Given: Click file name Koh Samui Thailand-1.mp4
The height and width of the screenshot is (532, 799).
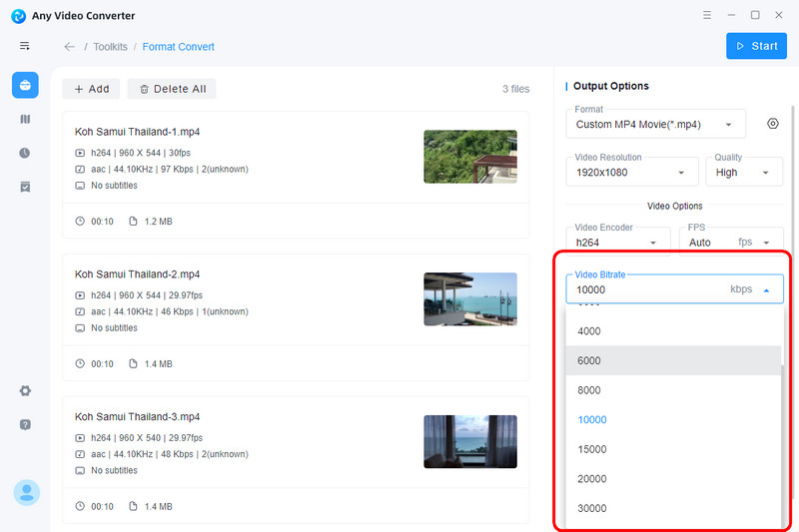Looking at the screenshot, I should (137, 132).
